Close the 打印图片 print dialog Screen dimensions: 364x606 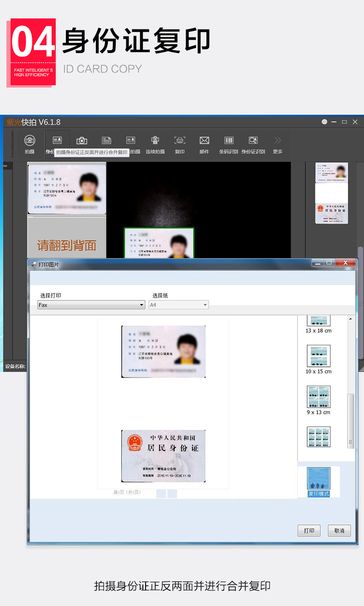pos(345,263)
